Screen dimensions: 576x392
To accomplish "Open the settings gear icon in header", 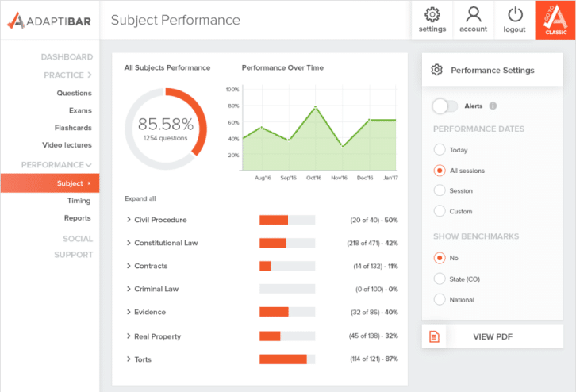I will [432, 15].
